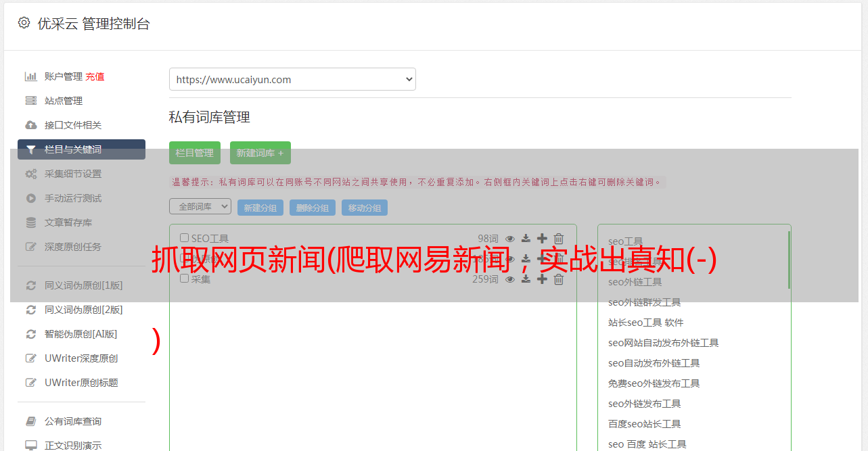Click the bar chart icon for 账户管理
Screen dimensions: 868x451
(x=31, y=76)
